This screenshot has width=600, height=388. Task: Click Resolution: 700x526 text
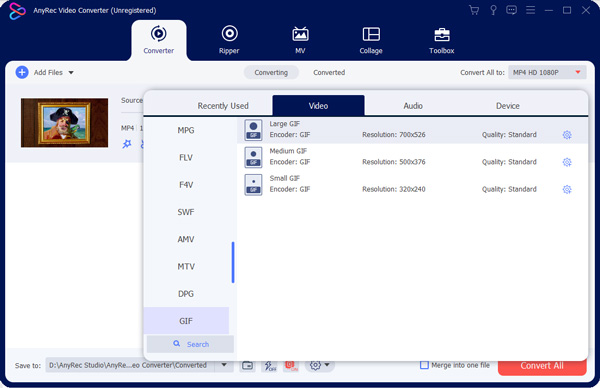click(x=394, y=135)
